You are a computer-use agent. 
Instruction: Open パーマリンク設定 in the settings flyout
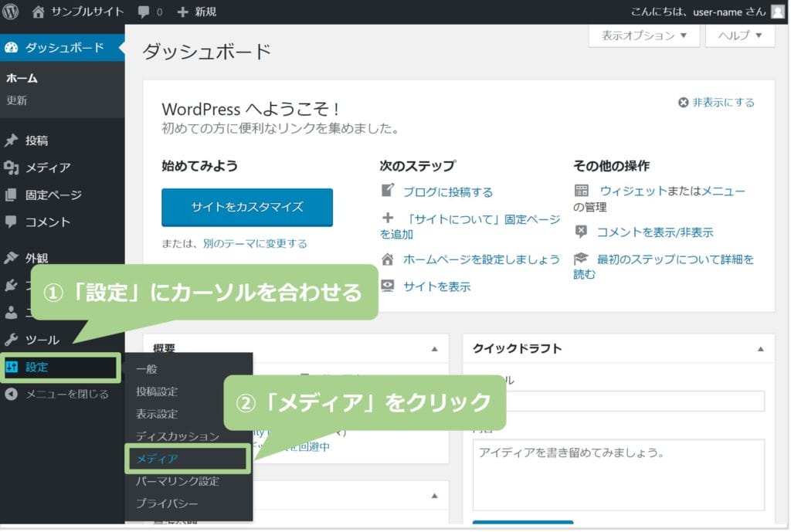[178, 481]
